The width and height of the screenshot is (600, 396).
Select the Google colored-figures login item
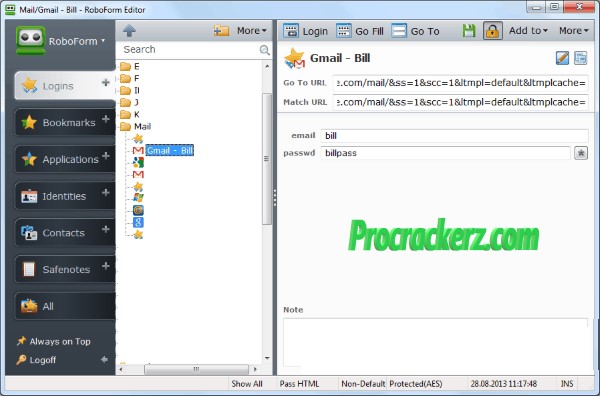tap(138, 162)
